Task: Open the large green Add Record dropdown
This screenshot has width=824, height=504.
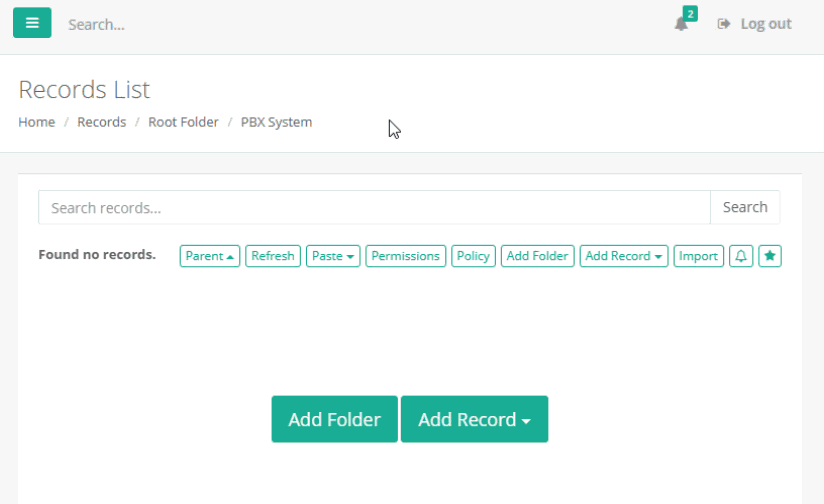Action: (474, 419)
